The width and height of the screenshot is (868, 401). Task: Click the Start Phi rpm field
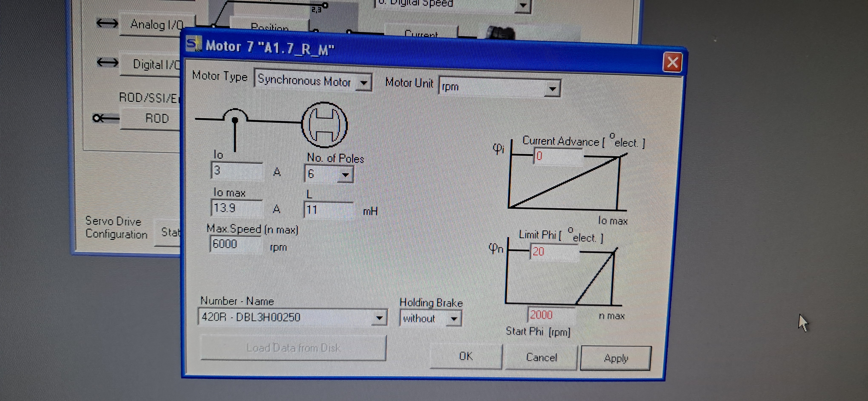tap(551, 314)
